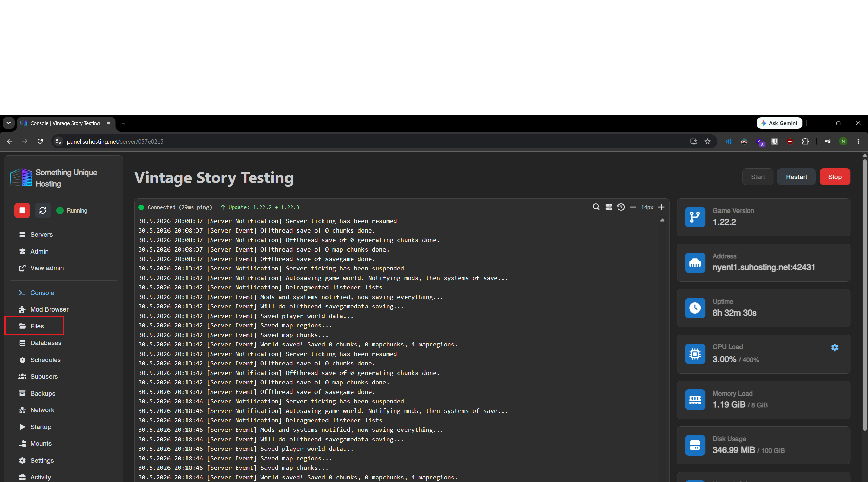Open the tab search dropdown arrow
This screenshot has height=482, width=868.
(x=8, y=123)
